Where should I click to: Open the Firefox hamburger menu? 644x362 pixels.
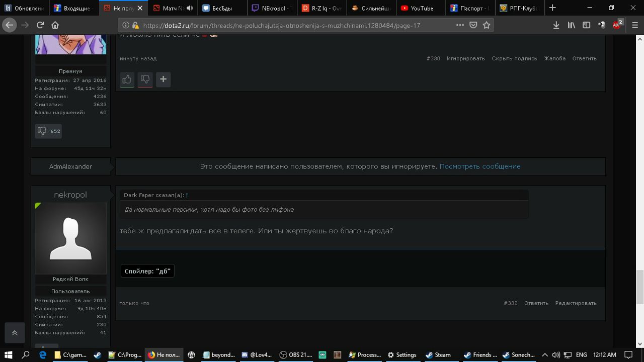(635, 25)
